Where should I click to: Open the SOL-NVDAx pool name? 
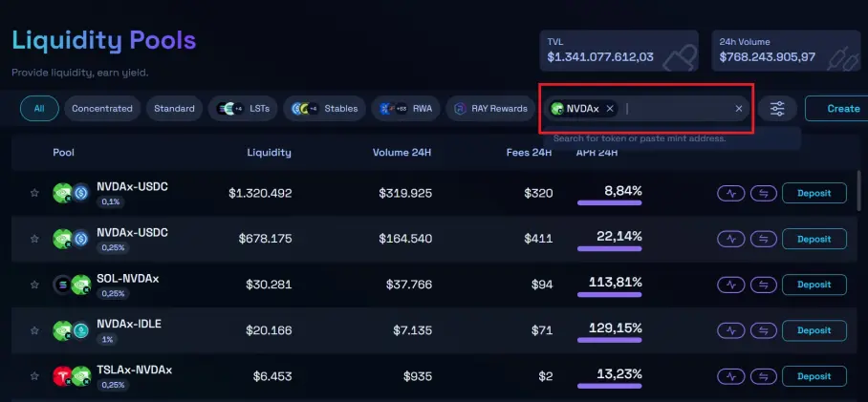(128, 279)
